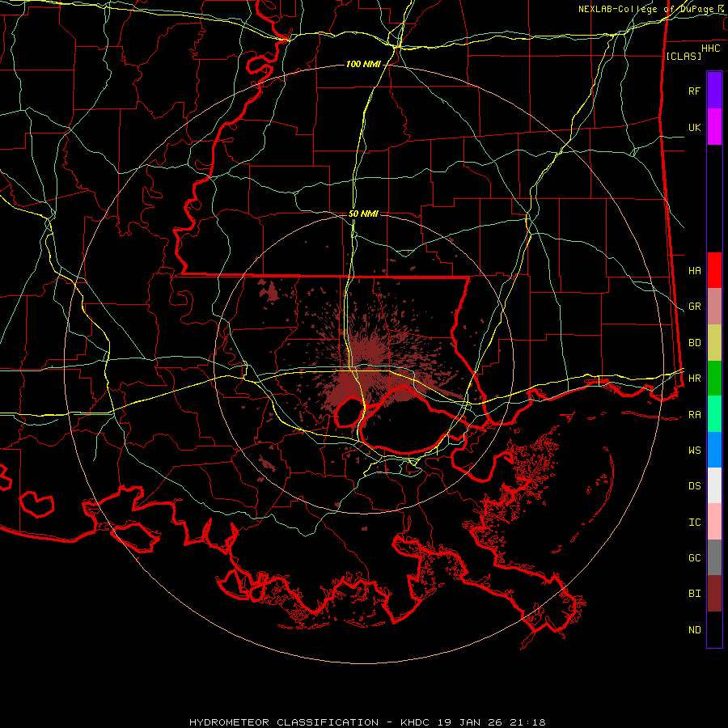Click the RF purple legend swatch

714,91
